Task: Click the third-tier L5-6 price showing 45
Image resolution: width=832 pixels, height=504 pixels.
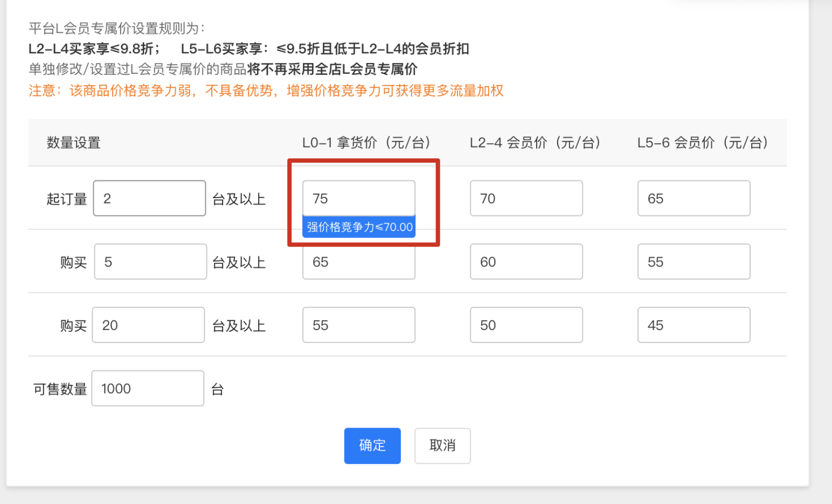Action: coord(694,325)
